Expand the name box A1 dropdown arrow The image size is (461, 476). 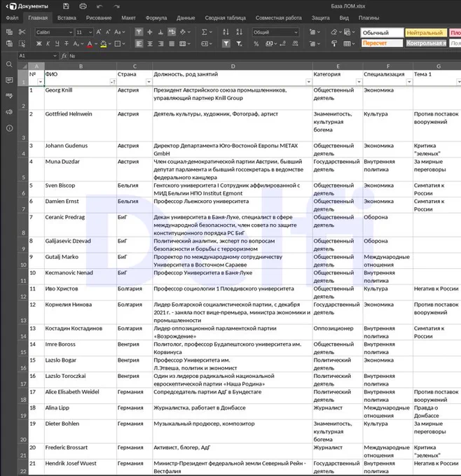(x=55, y=56)
